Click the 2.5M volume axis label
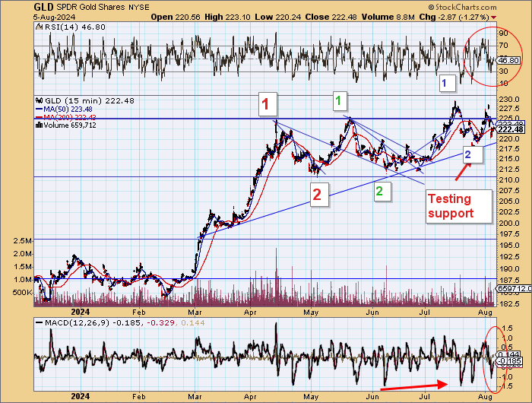The image size is (532, 403). (x=22, y=241)
